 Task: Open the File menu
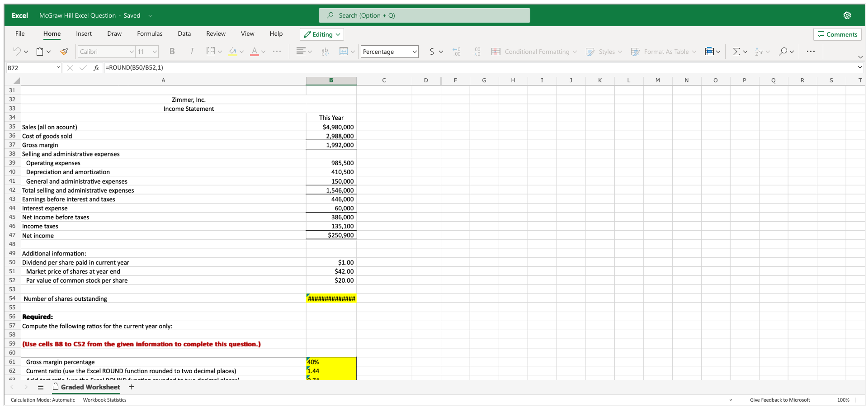click(x=20, y=33)
